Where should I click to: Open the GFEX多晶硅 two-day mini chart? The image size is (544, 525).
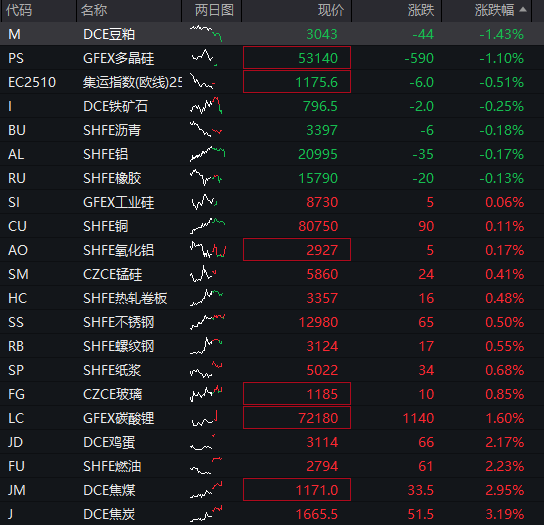point(205,58)
